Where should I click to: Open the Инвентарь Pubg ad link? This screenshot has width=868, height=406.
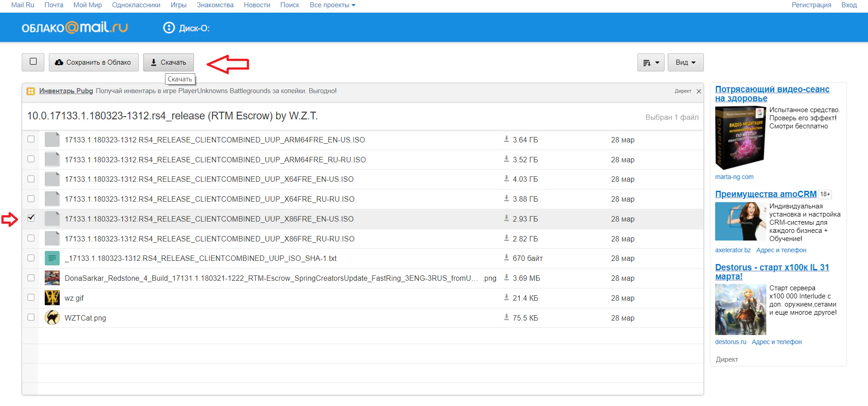[66, 91]
